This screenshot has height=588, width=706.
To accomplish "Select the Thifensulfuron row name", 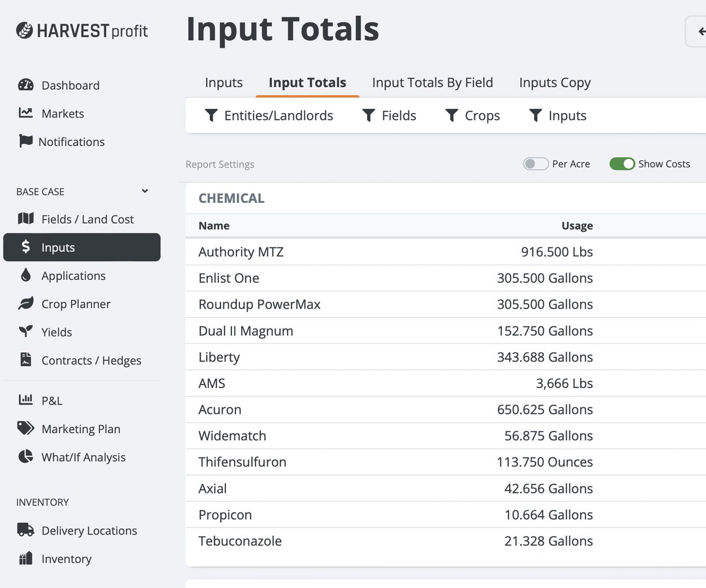I will [242, 462].
